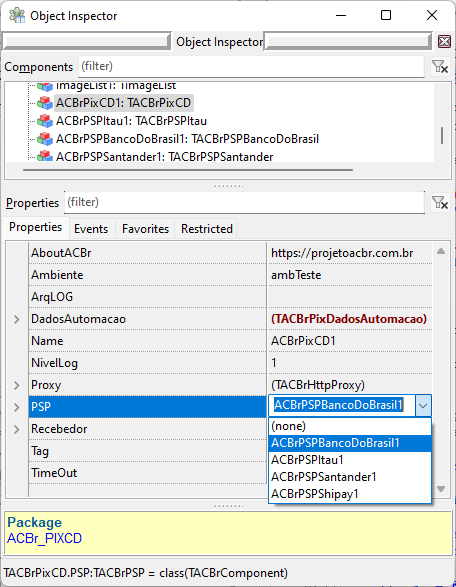Collapse the PSP combo box dropdown arrow
The image size is (456, 587).
[x=423, y=405]
